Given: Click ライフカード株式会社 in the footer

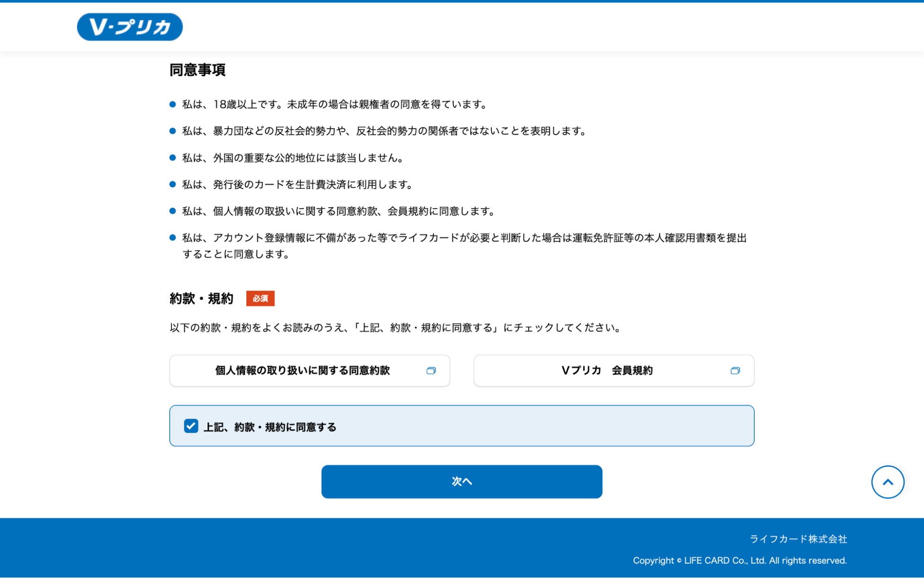Looking at the screenshot, I should [x=798, y=539].
